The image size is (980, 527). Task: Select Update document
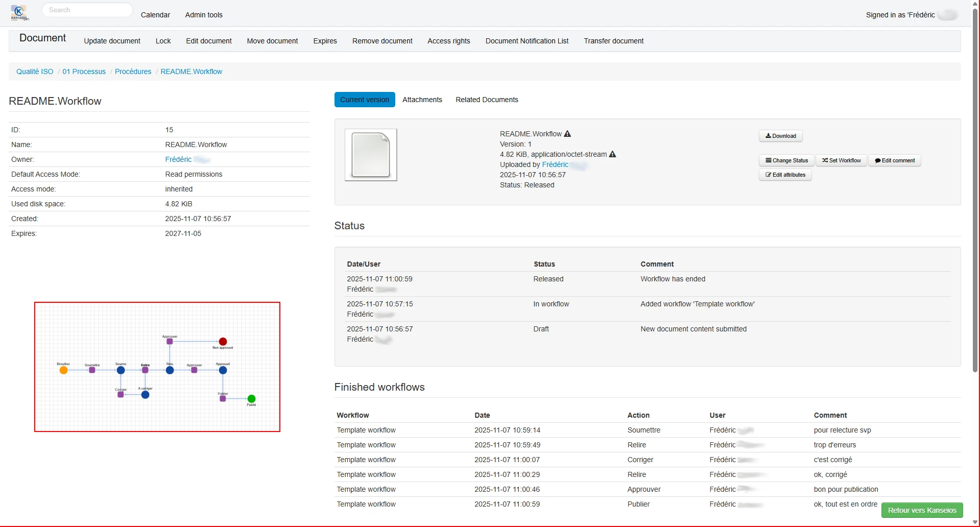pyautogui.click(x=112, y=41)
